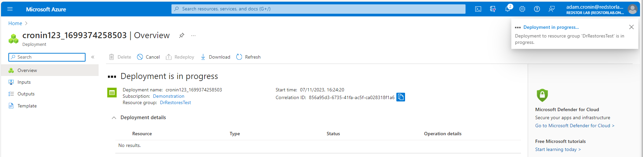Screen dimensions: 644x157
Task: Click the 'No results.' table text
Action: pyautogui.click(x=130, y=145)
